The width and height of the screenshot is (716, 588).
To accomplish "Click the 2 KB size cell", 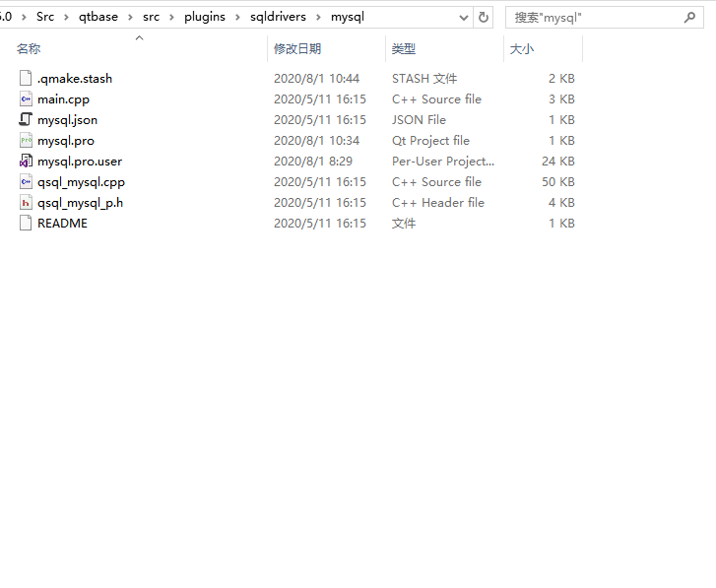I will [561, 79].
